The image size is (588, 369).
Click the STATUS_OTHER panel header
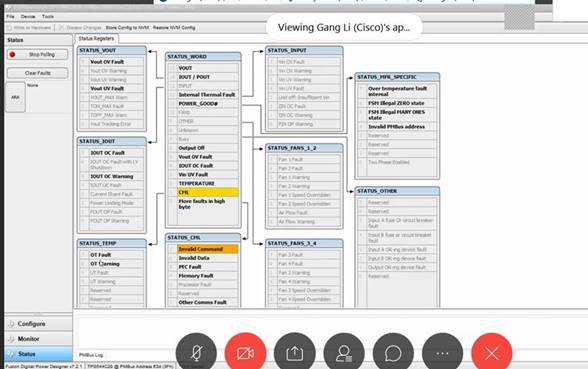(397, 191)
